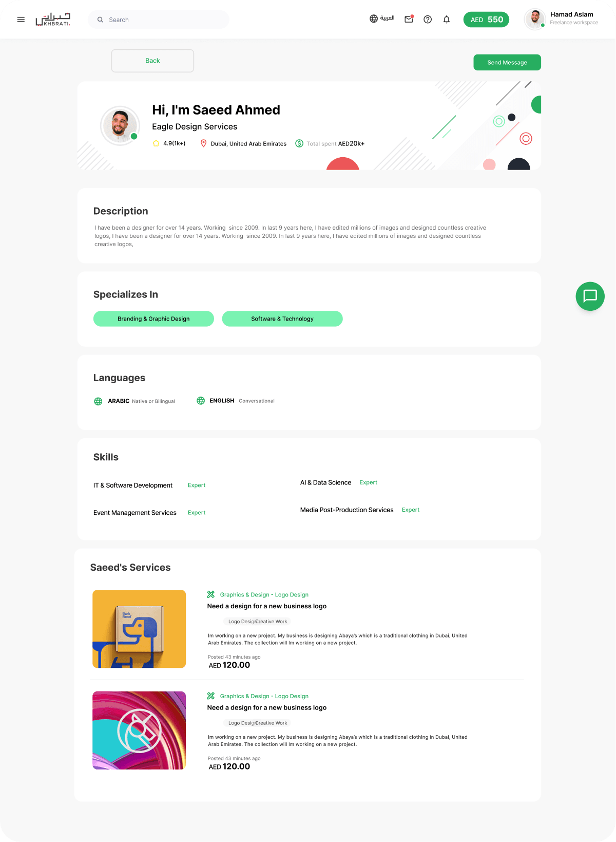Click Saeed Ahmed's profile picture
Screen dimensions: 616x842
tap(120, 125)
